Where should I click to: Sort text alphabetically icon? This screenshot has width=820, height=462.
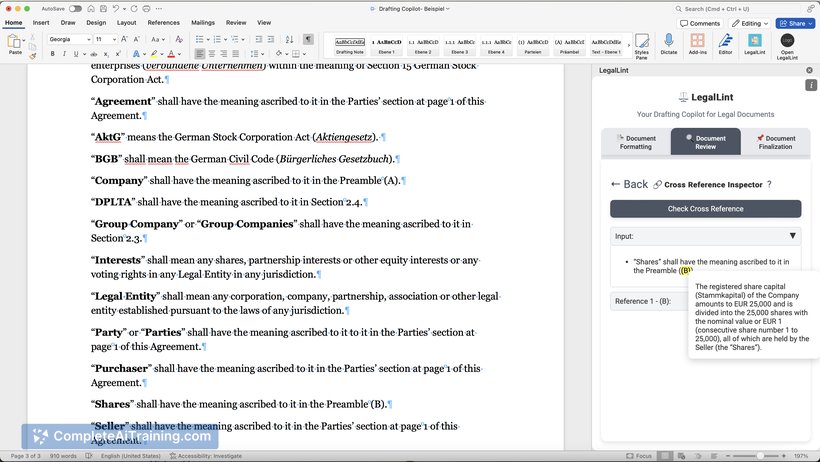pos(289,39)
